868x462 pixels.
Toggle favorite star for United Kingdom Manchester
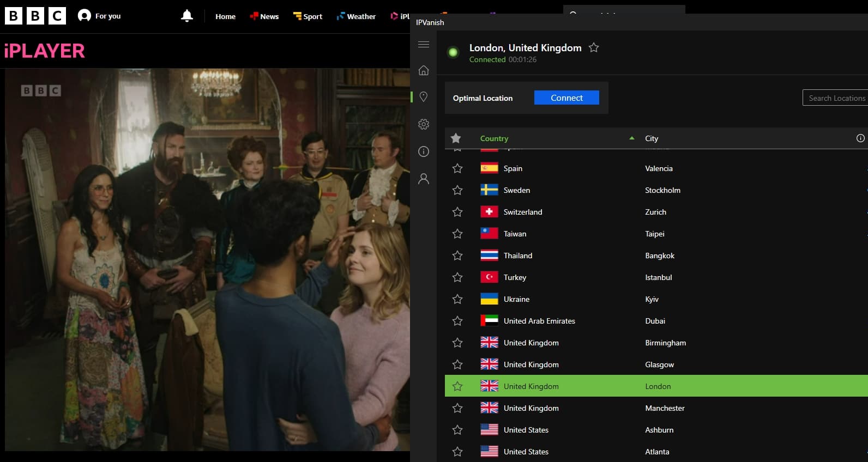click(457, 408)
